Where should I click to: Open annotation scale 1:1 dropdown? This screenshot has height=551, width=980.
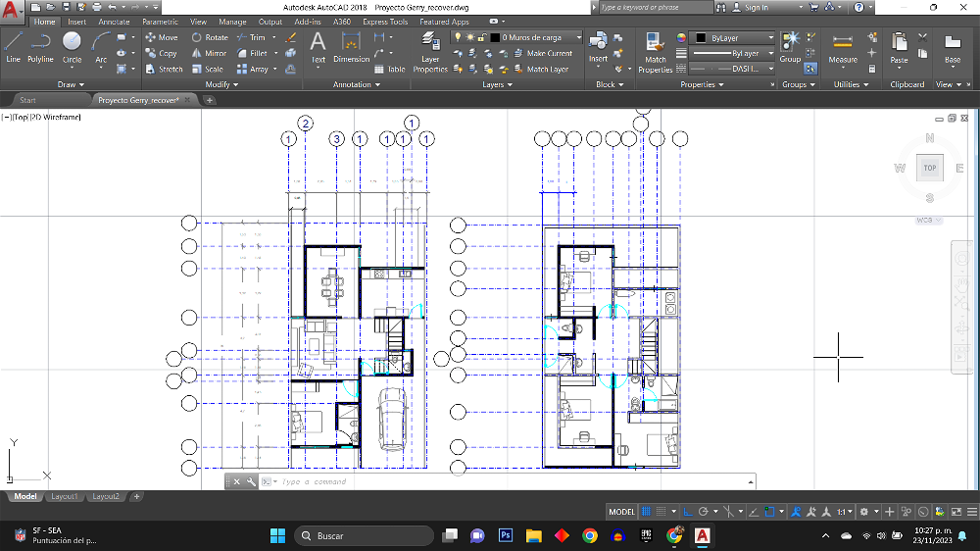(845, 512)
